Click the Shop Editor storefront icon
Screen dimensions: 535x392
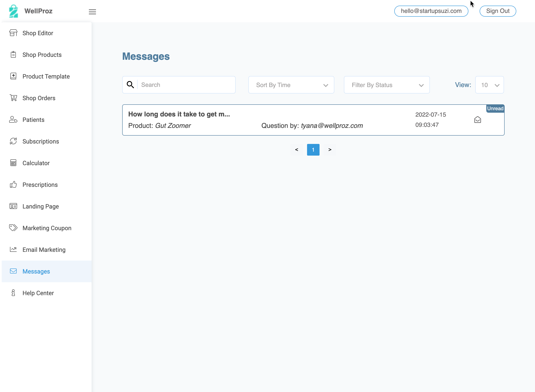[x=13, y=33]
